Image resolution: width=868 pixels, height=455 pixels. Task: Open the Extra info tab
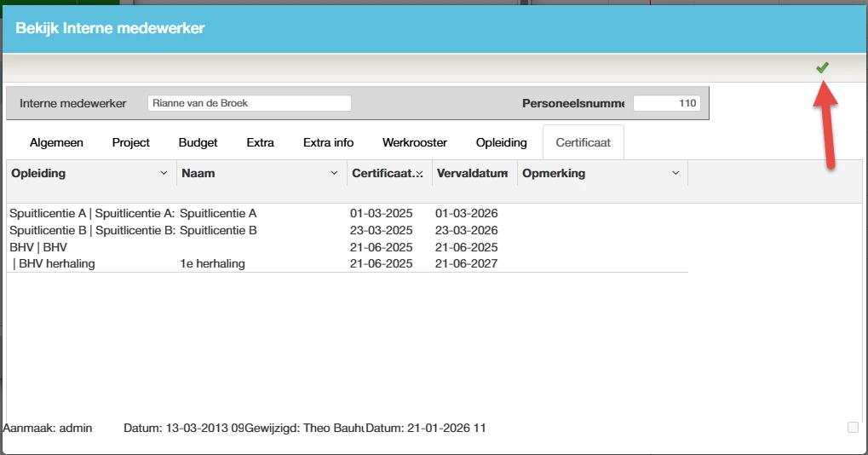pos(328,142)
